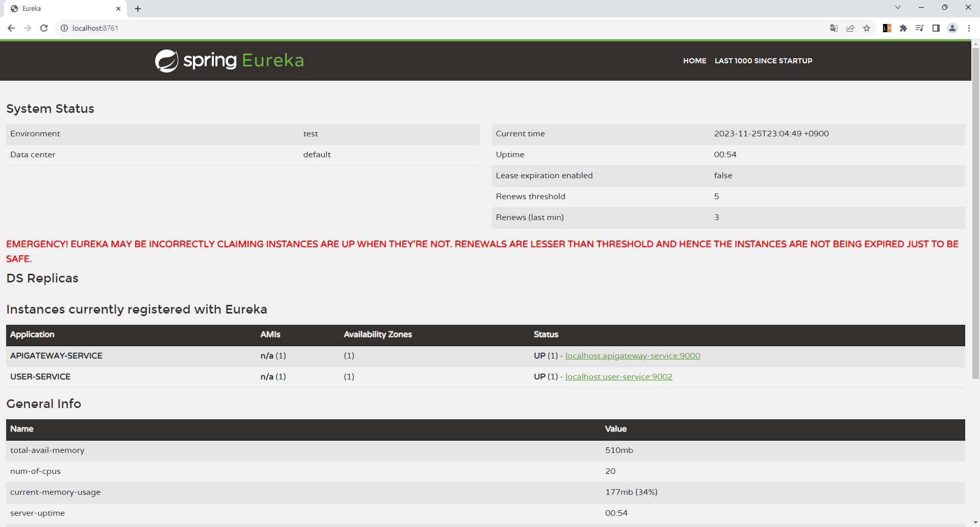The width and height of the screenshot is (980, 527).
Task: Click the DS Replicas heading
Action: tap(42, 278)
